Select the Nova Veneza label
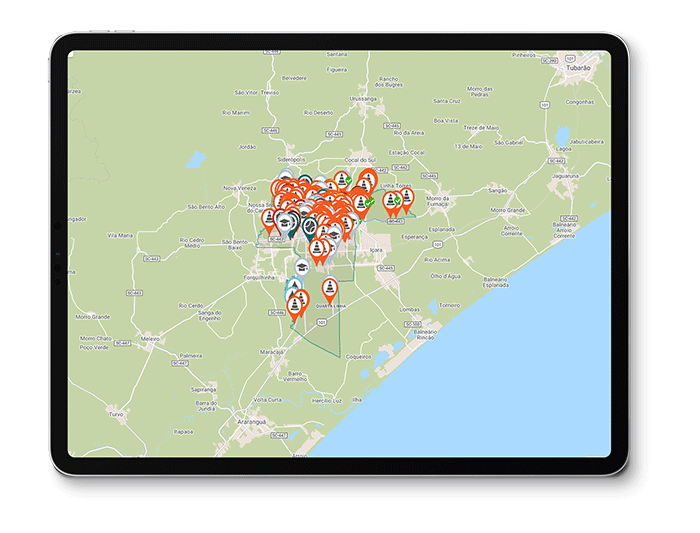This screenshot has width=700, height=533. point(241,187)
